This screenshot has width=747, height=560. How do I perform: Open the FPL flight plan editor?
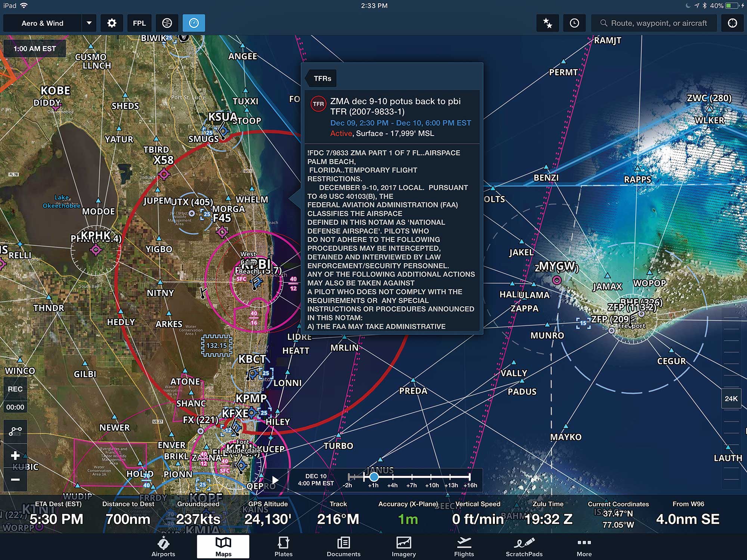pyautogui.click(x=139, y=23)
